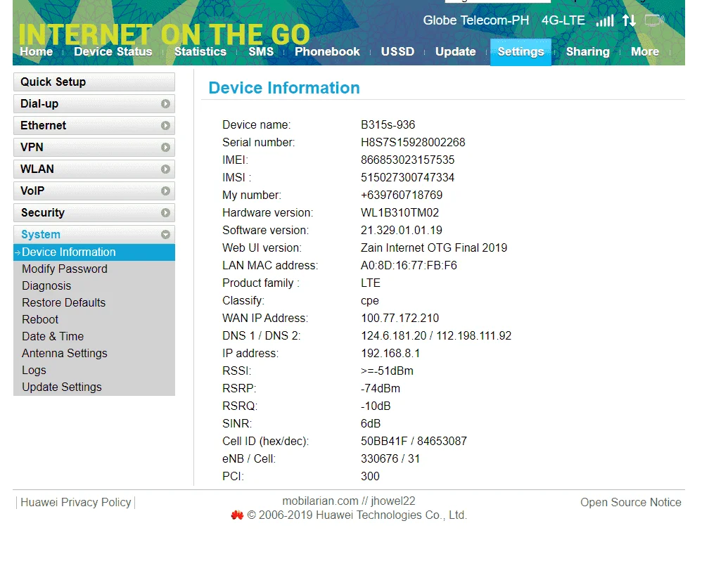Open the Sharing tab
728x566 pixels.
click(x=588, y=51)
